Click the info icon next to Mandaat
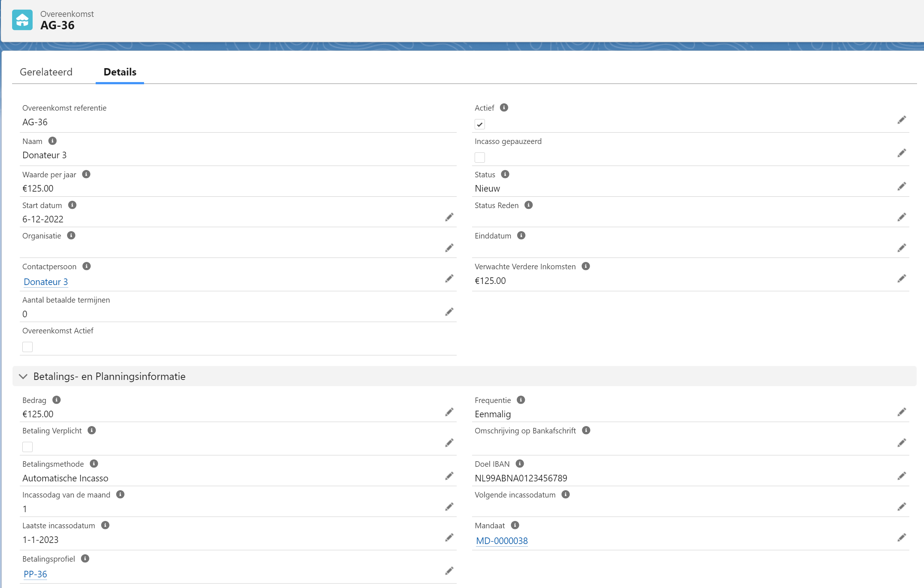Viewport: 924px width, 588px height. [515, 525]
